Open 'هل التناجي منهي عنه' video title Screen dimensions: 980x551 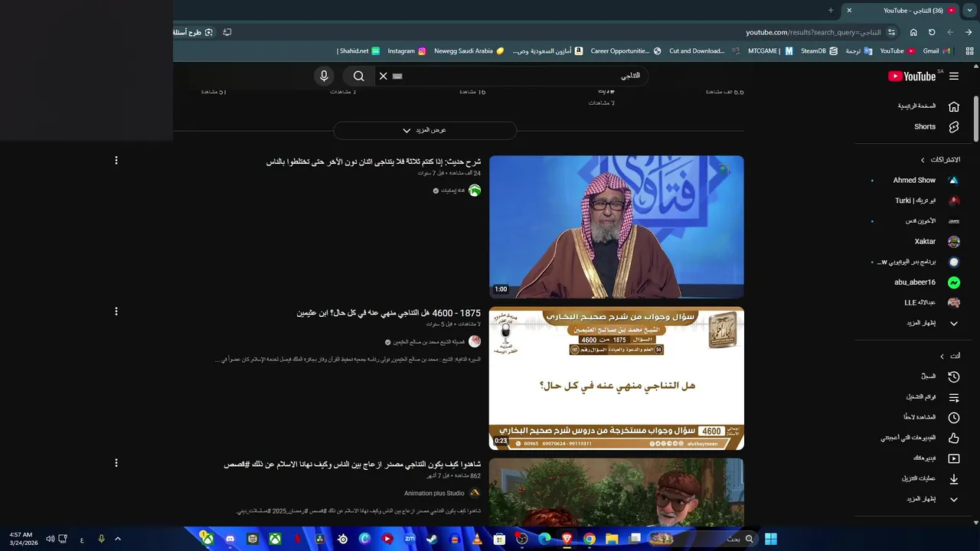(389, 313)
